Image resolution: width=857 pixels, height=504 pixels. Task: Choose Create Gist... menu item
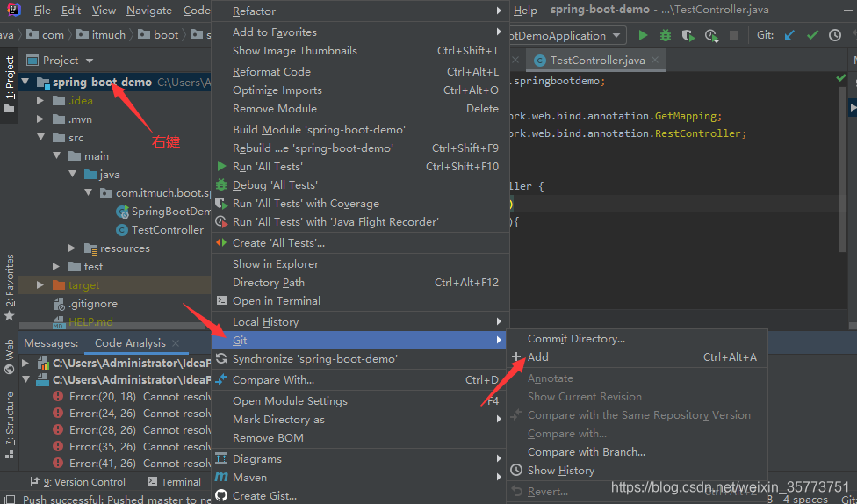[360, 496]
